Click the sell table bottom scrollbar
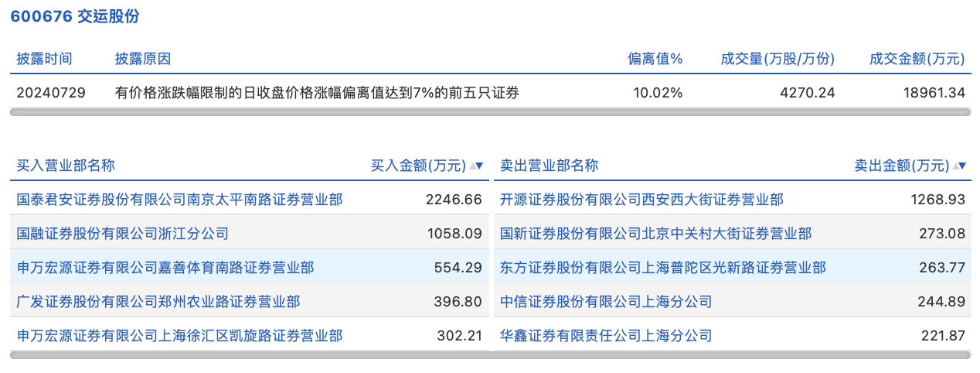The height and width of the screenshot is (373, 980). pos(731,355)
